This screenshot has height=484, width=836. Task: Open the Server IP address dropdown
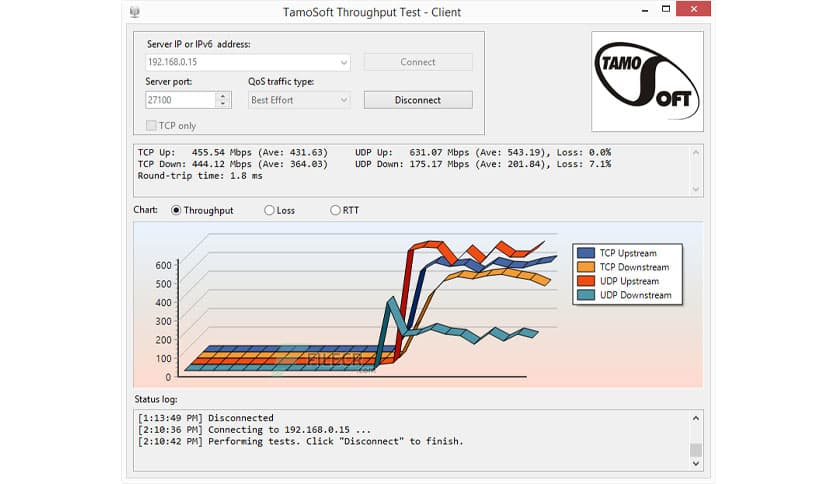pos(344,62)
